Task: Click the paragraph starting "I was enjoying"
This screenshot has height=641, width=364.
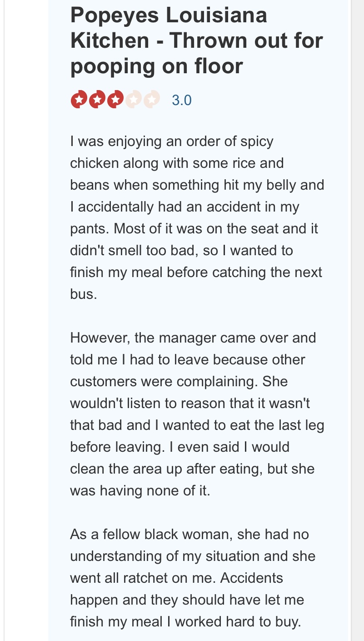Action: [196, 217]
